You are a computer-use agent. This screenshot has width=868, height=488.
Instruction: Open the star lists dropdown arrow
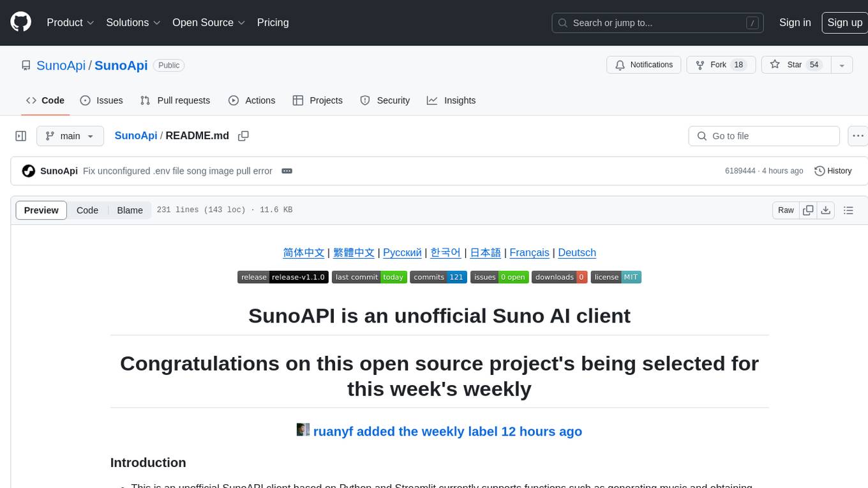[x=842, y=65]
